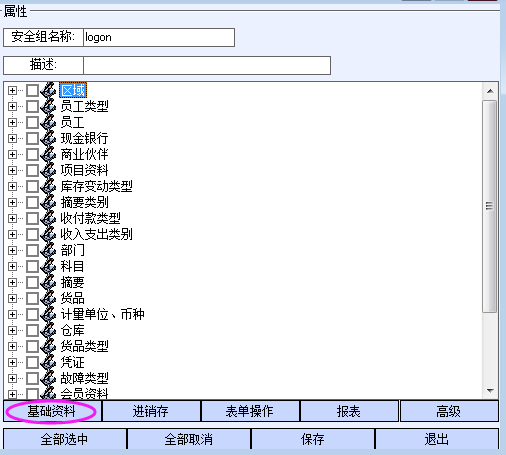Viewport: 506px width, 455px height.
Task: Click the 全部选中 button
Action: [x=65, y=439]
